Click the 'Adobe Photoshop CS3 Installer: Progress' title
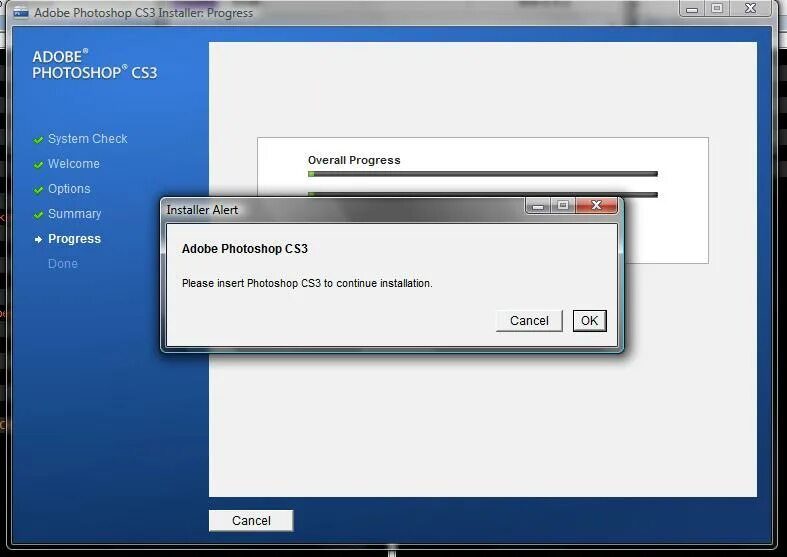787x557 pixels. pos(144,13)
